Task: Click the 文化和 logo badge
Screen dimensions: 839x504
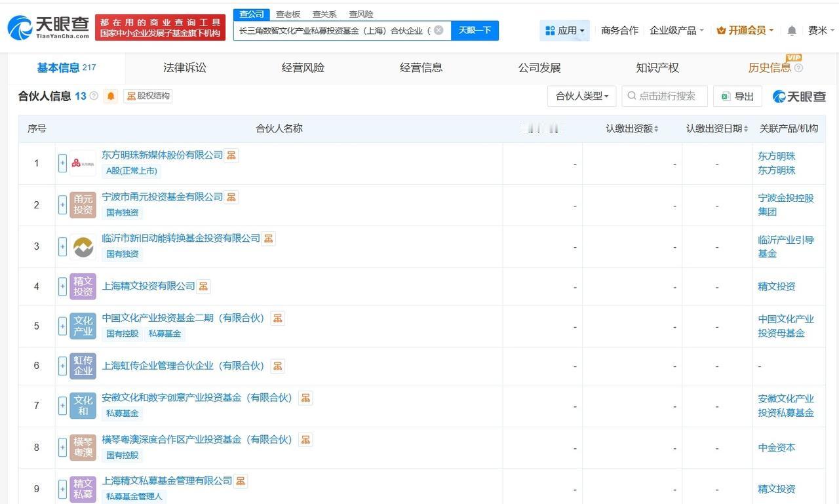Action: [83, 406]
